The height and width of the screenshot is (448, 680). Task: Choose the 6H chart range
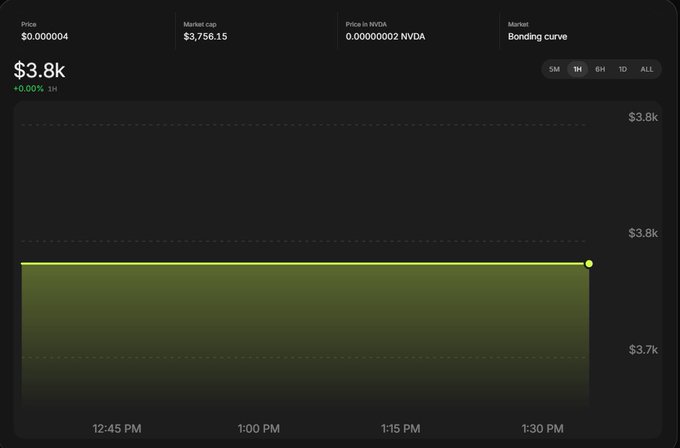point(600,69)
